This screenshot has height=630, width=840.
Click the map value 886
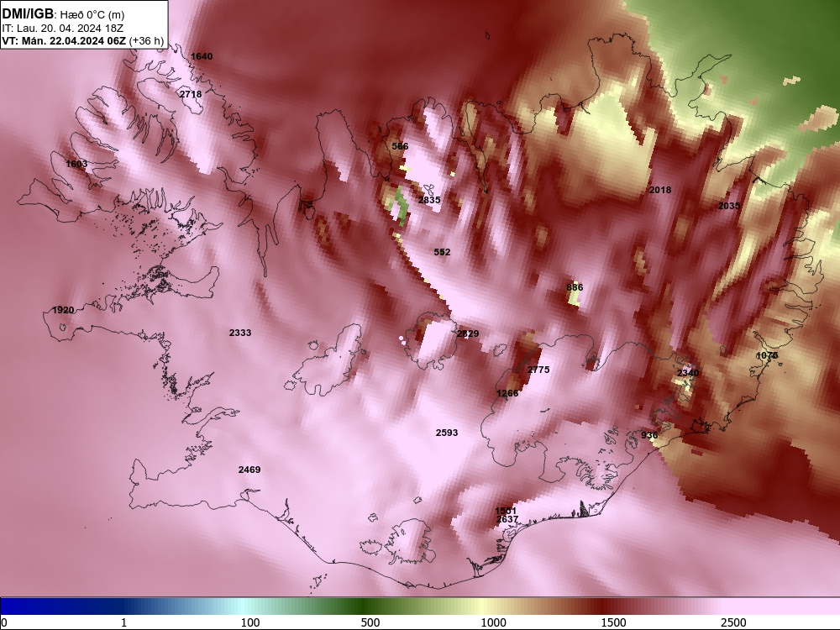click(575, 287)
